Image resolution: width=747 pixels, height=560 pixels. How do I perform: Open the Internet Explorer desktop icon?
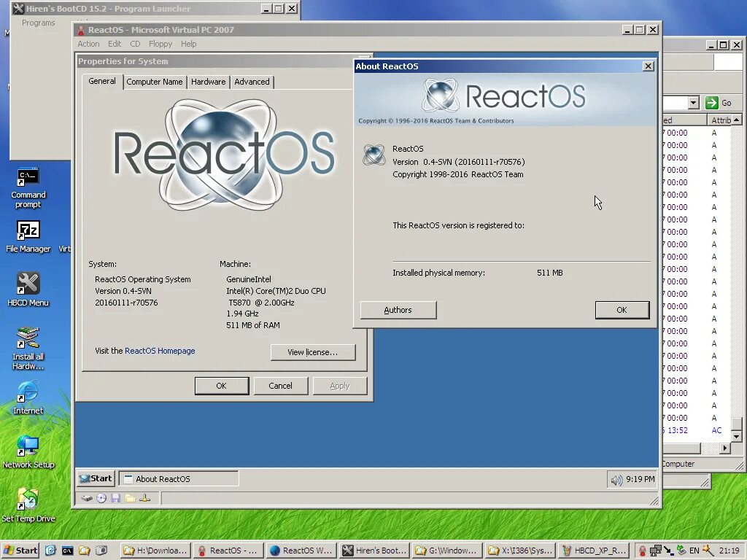[x=28, y=397]
